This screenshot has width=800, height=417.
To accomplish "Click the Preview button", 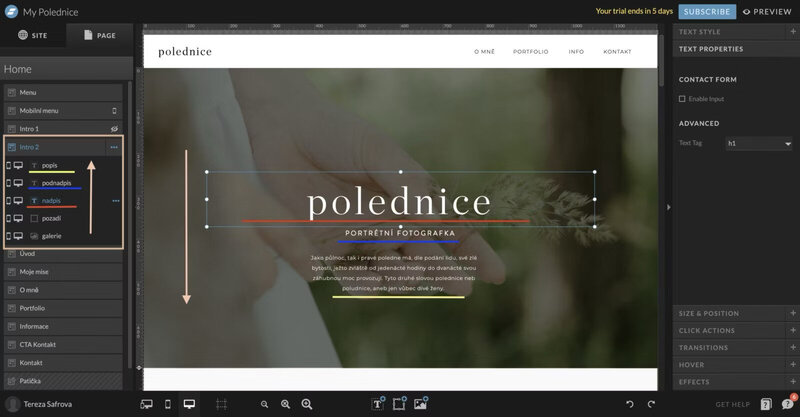I will click(767, 11).
